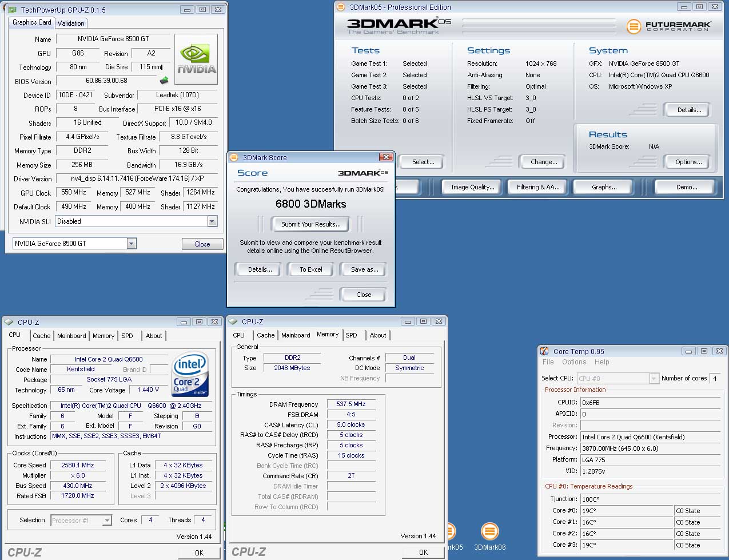Click the FSB:DRAM ratio value 4:5

[x=351, y=414]
